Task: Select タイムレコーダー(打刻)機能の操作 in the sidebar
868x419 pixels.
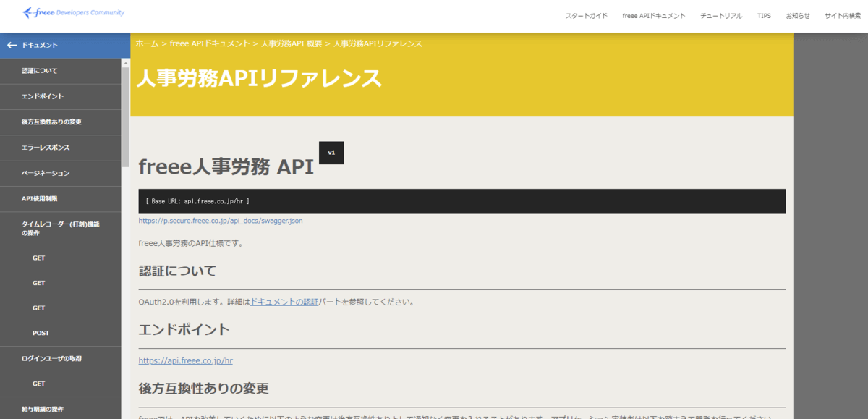Action: (61, 229)
